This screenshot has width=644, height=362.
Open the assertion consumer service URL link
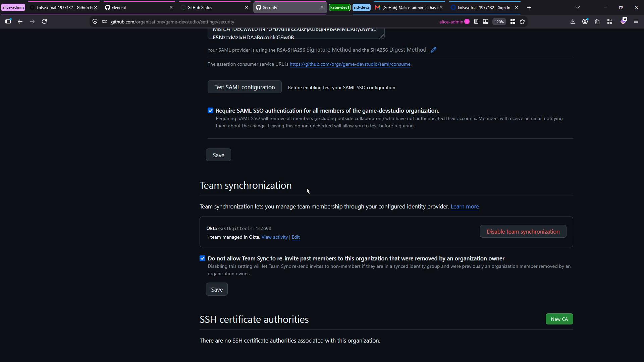tap(350, 64)
